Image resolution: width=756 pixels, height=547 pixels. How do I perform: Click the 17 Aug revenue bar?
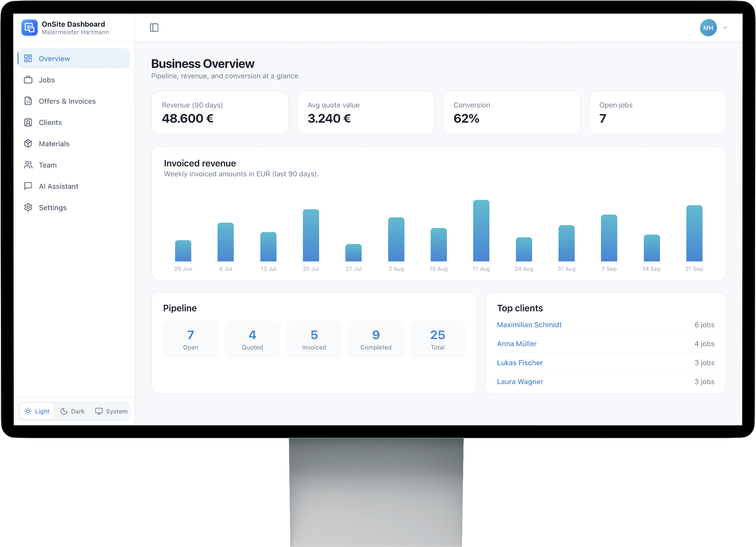pos(481,231)
